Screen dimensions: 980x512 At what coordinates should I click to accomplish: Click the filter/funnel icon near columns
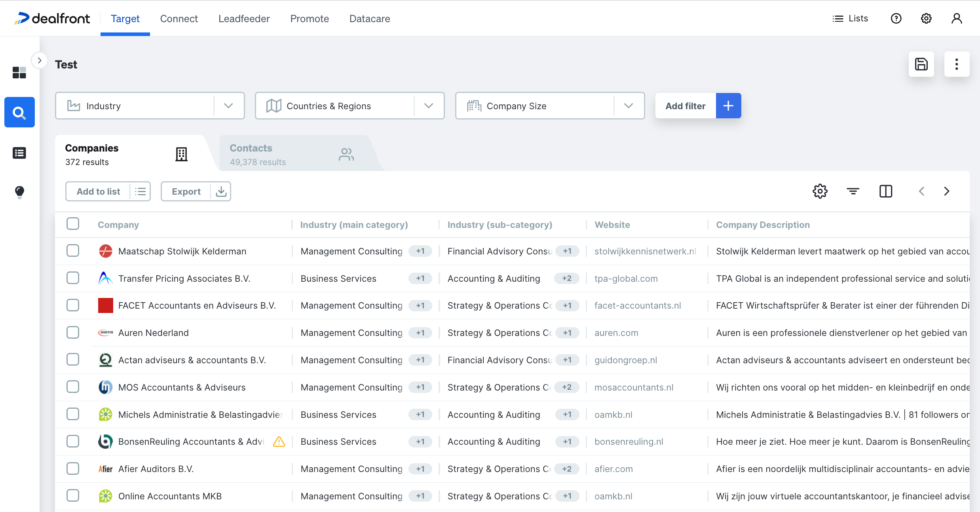click(853, 191)
